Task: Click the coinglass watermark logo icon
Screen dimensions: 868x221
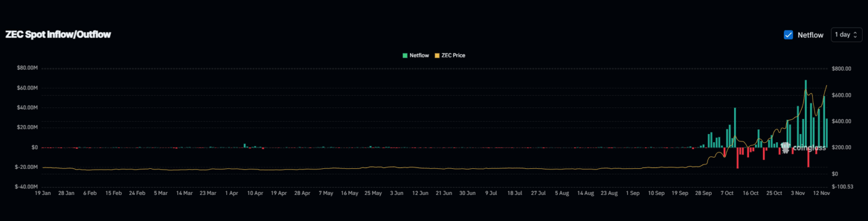Action: (x=786, y=147)
